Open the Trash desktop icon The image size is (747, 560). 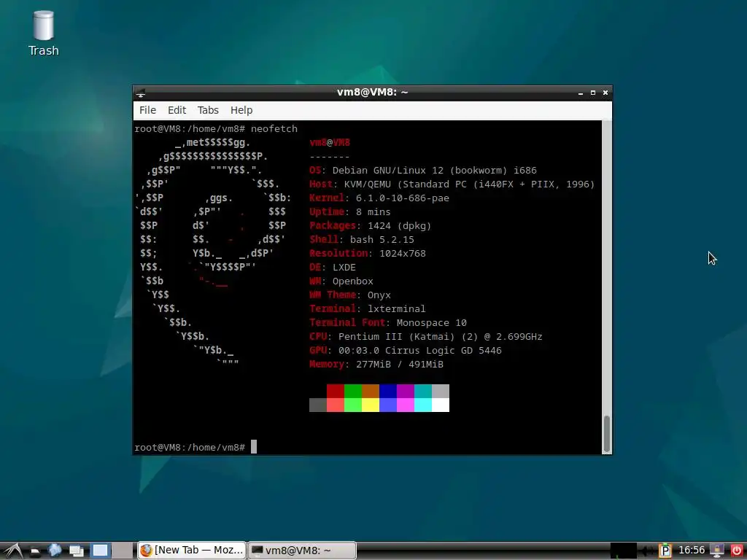(43, 34)
